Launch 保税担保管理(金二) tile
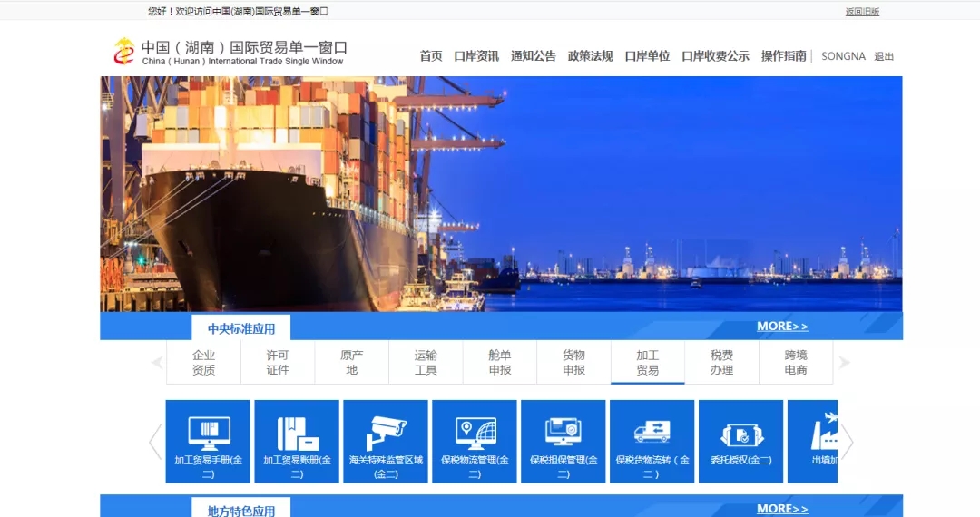This screenshot has width=980, height=517. point(563,441)
